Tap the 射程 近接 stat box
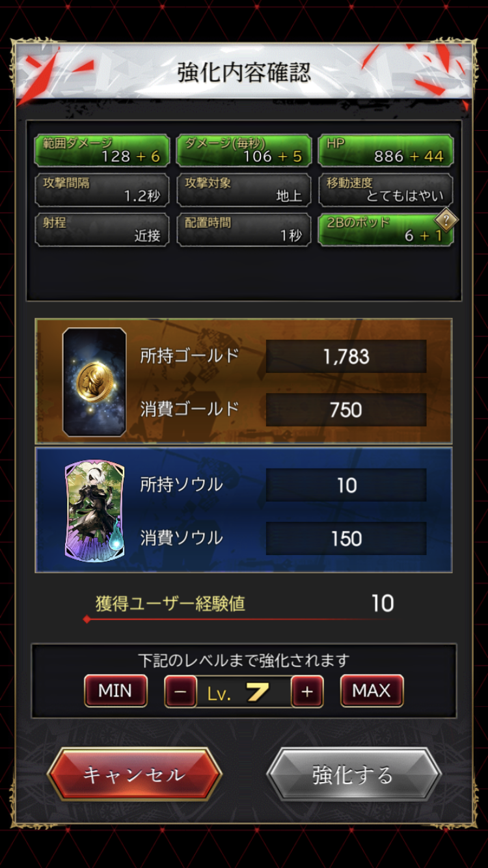The width and height of the screenshot is (488, 868). (x=102, y=230)
